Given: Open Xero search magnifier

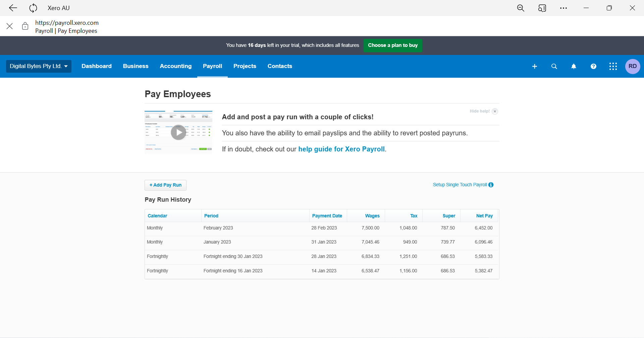Looking at the screenshot, I should coord(554,66).
